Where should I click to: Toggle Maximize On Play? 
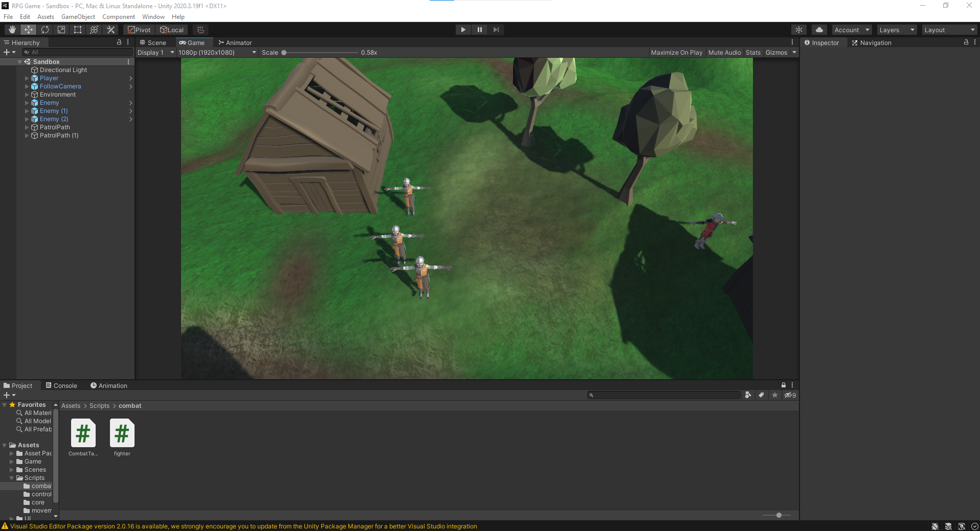pos(676,53)
